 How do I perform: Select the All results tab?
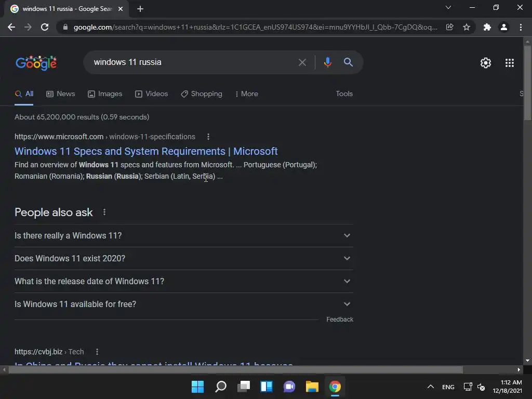click(x=24, y=94)
